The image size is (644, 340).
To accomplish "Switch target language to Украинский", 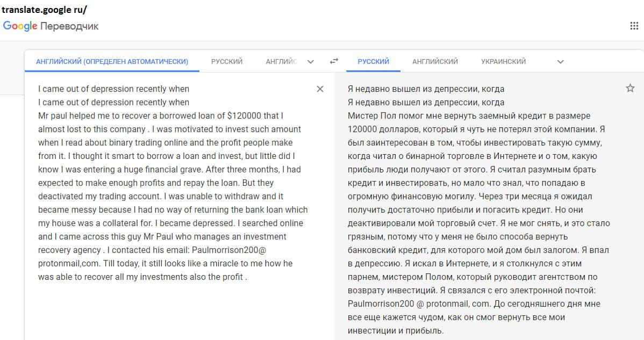I will coord(503,62).
